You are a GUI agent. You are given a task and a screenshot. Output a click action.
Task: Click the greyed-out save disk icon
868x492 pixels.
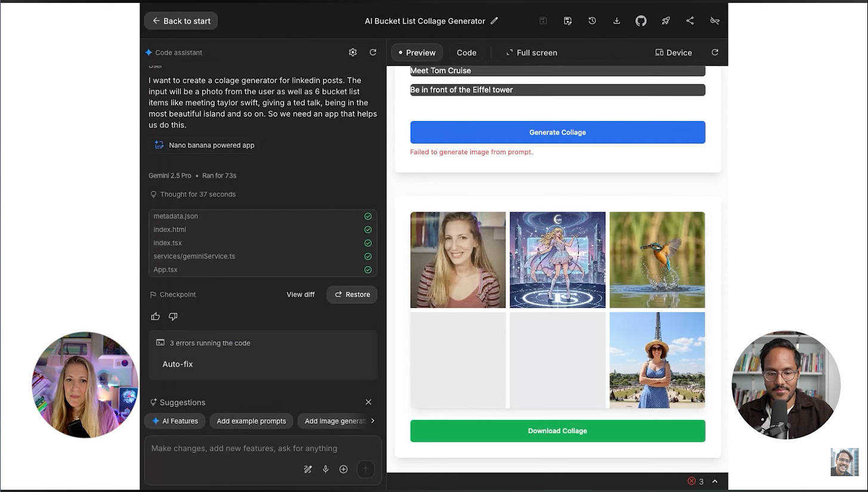tap(543, 21)
